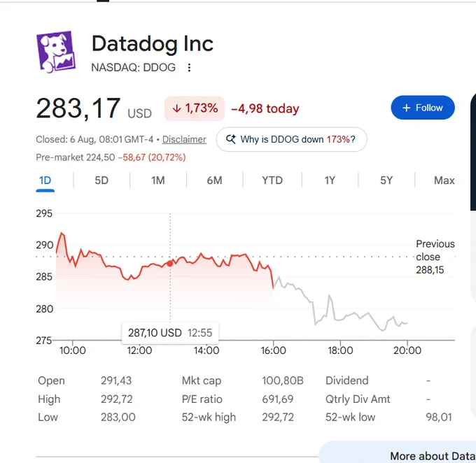Show the 6M chart range
Screen dimensions: 476x463
[214, 180]
